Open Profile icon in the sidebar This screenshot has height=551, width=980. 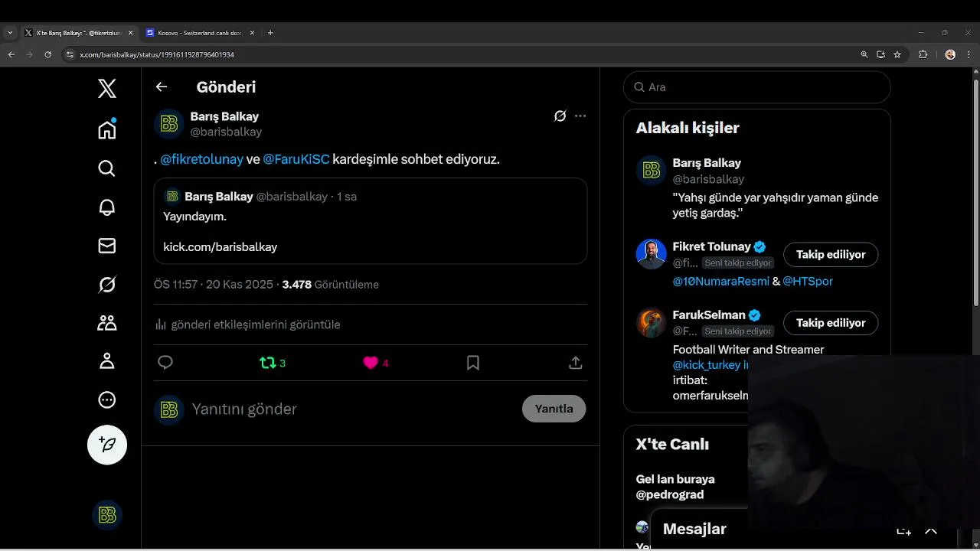pos(107,361)
